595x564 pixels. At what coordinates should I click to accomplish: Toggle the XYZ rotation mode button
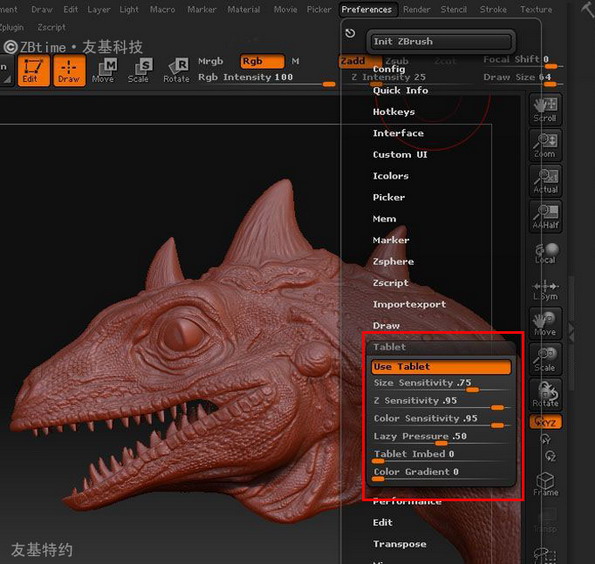(x=546, y=422)
